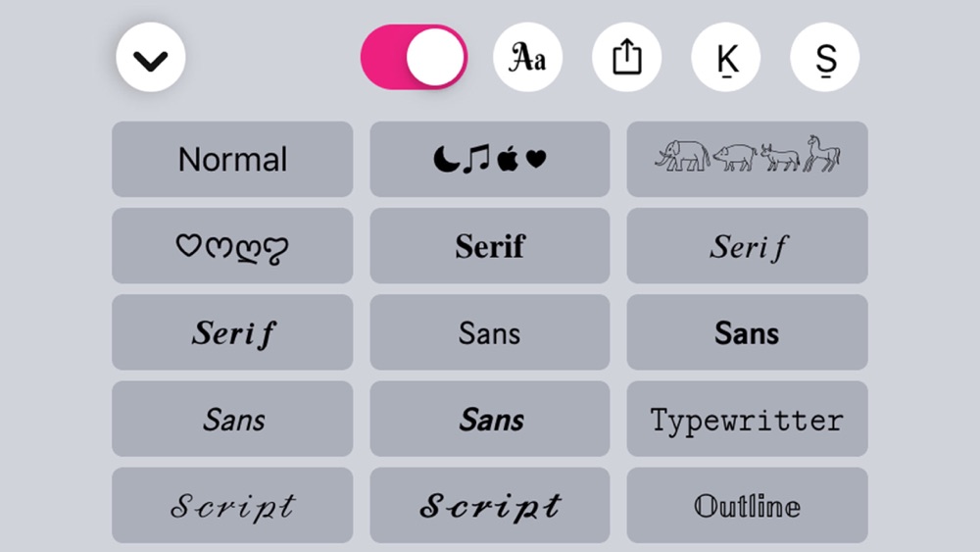Choose the animal outline symbols style
The width and height of the screenshot is (980, 552).
click(x=748, y=160)
